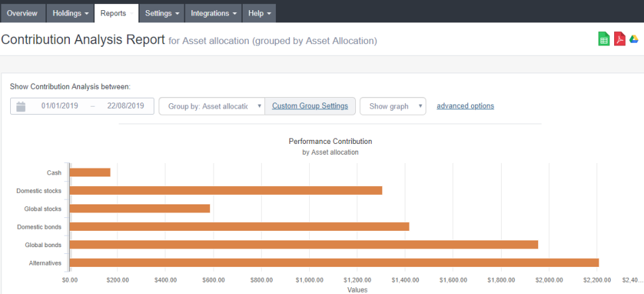Image resolution: width=644 pixels, height=294 pixels.
Task: Open the Holdings menu
Action: [71, 13]
